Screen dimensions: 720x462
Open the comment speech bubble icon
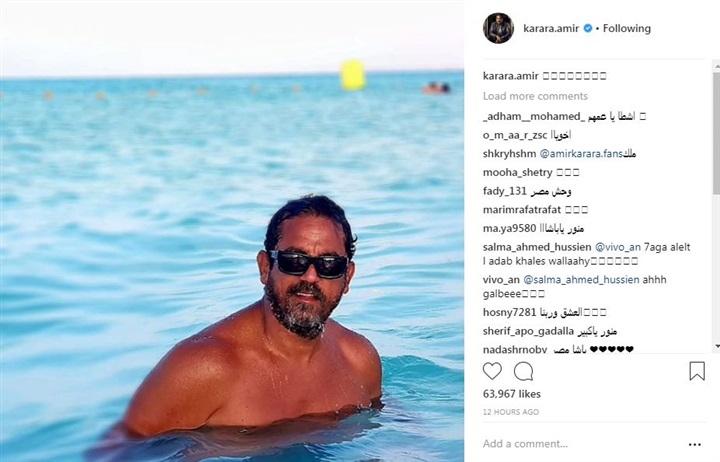523,371
